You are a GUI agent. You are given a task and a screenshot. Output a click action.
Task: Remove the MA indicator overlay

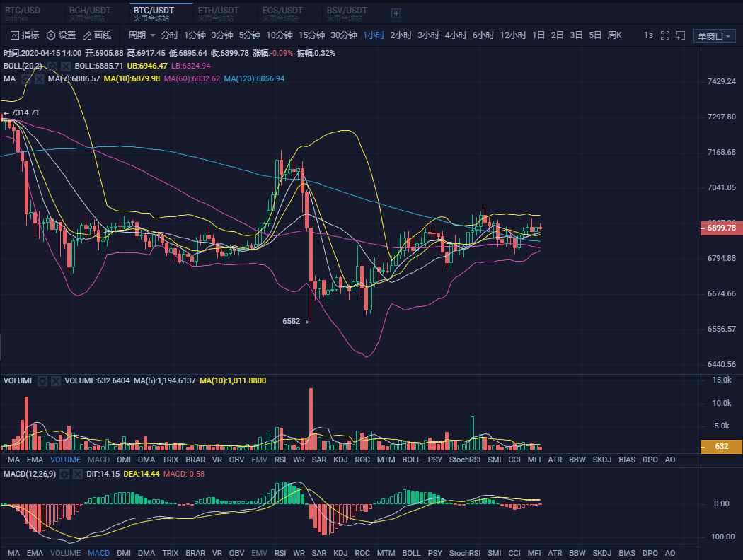pos(40,78)
